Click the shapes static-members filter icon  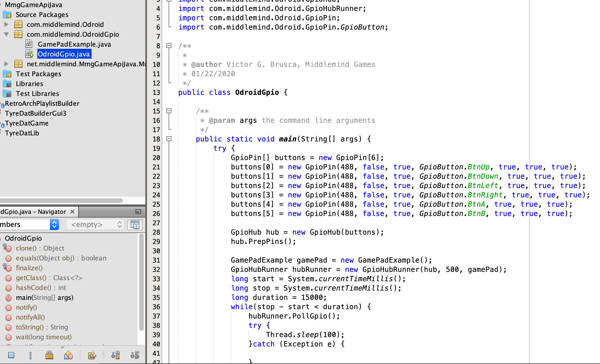[x=68, y=355]
